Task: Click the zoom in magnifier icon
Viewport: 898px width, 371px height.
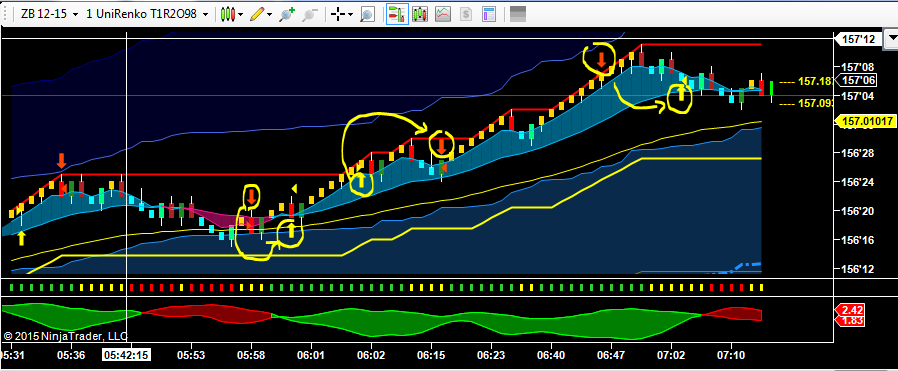Action: point(287,14)
